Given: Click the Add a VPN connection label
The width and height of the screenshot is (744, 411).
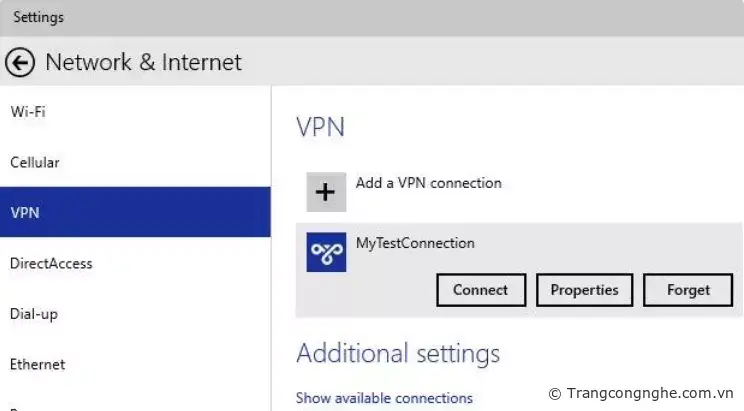Looking at the screenshot, I should [429, 183].
